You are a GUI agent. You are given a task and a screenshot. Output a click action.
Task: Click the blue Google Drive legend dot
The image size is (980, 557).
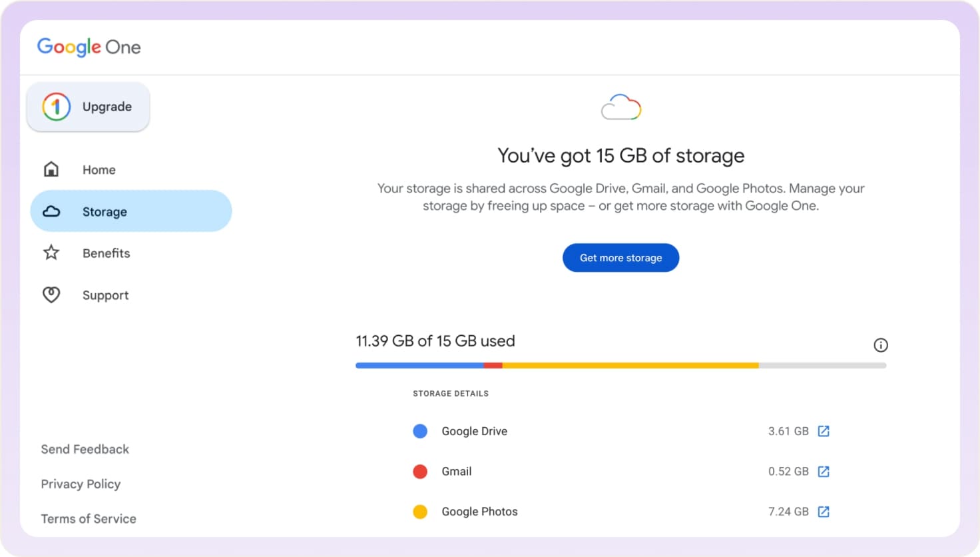(420, 431)
